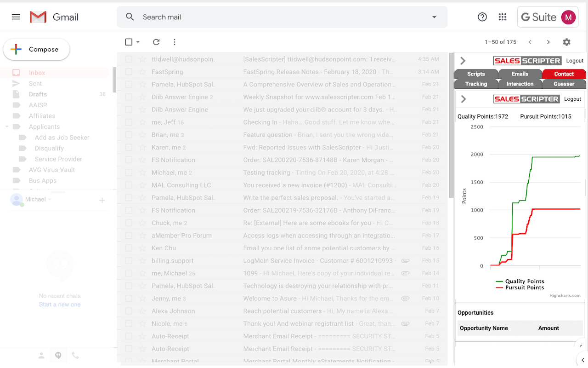Click attachment icon on Welcome to Asure email
This screenshot has height=368, width=588.
click(405, 299)
